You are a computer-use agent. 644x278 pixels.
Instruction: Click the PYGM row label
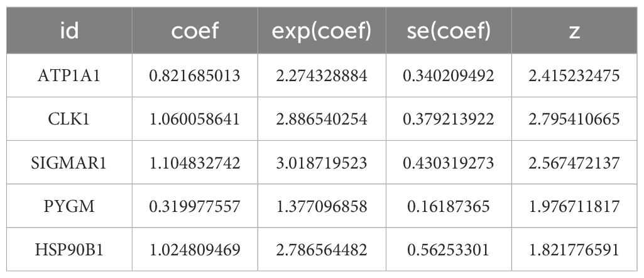point(68,206)
